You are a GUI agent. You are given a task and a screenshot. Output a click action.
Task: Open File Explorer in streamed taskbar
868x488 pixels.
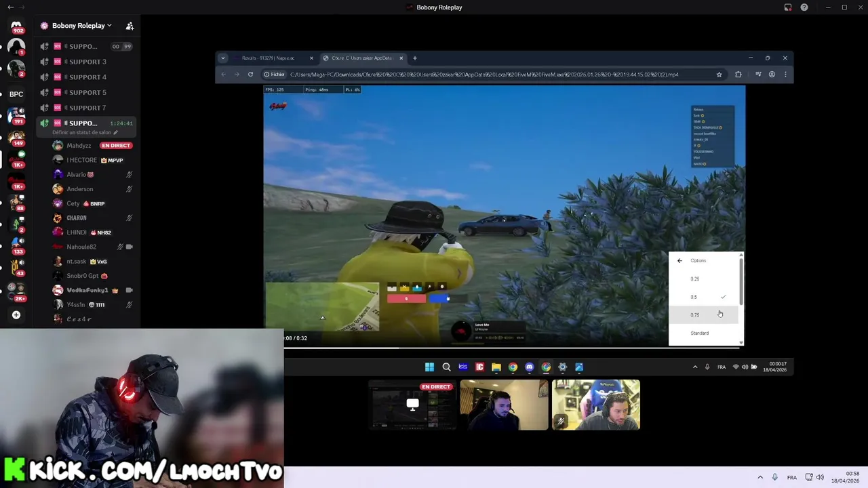click(496, 367)
